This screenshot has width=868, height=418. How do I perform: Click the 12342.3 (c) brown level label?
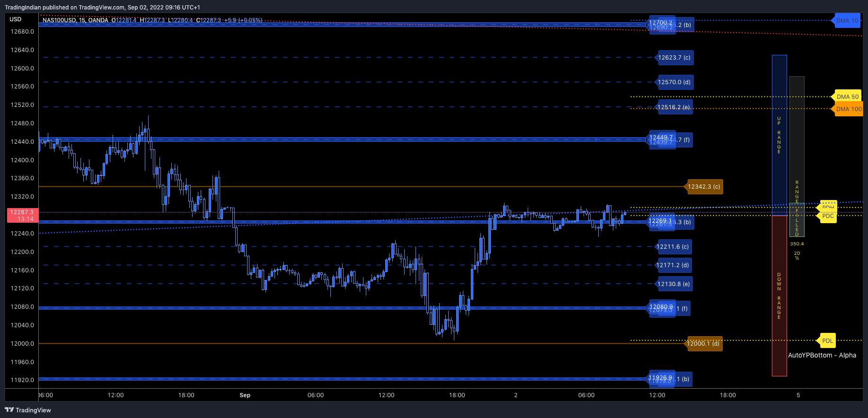(x=704, y=187)
